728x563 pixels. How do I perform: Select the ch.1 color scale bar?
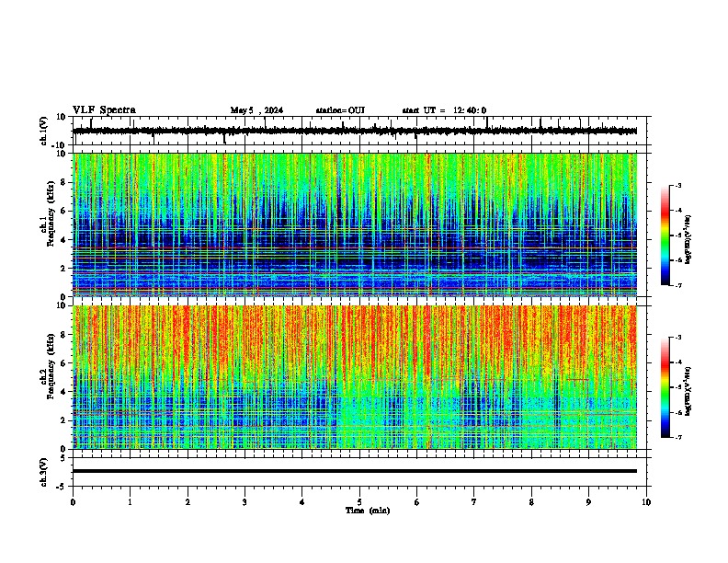[665, 236]
